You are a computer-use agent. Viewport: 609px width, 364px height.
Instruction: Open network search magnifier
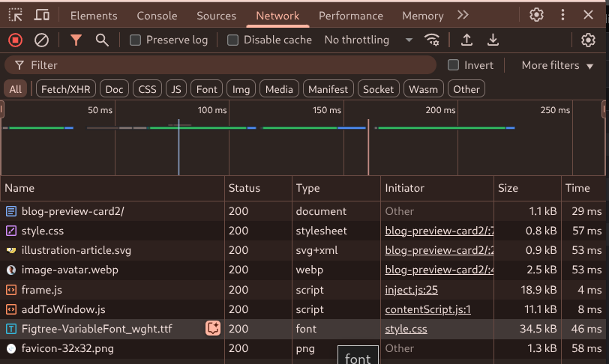tap(102, 40)
